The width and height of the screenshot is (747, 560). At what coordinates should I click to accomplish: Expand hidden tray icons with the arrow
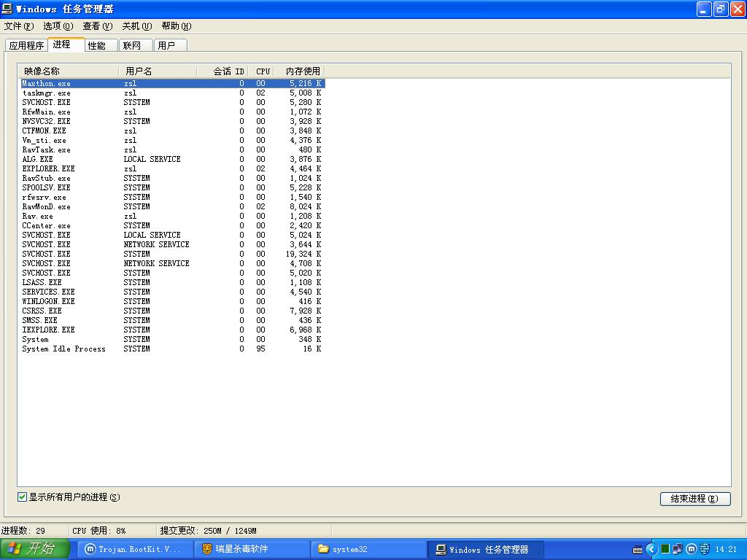pos(651,550)
